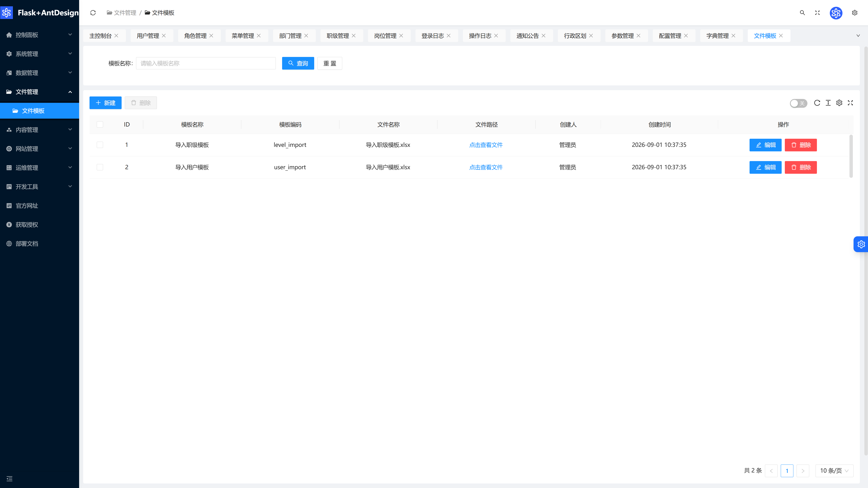Click 点击查看文件 link for level_import

[486, 145]
